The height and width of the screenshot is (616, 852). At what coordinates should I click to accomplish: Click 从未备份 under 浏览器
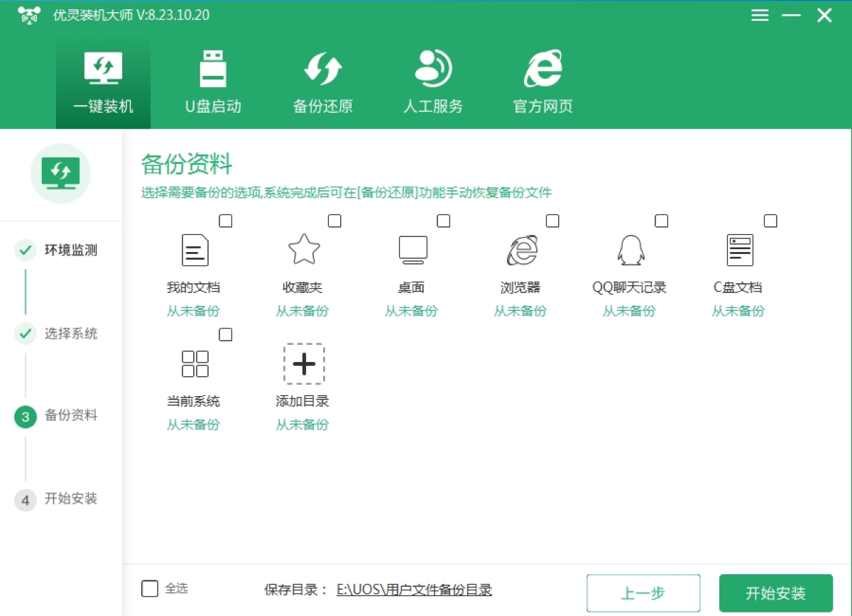(520, 311)
